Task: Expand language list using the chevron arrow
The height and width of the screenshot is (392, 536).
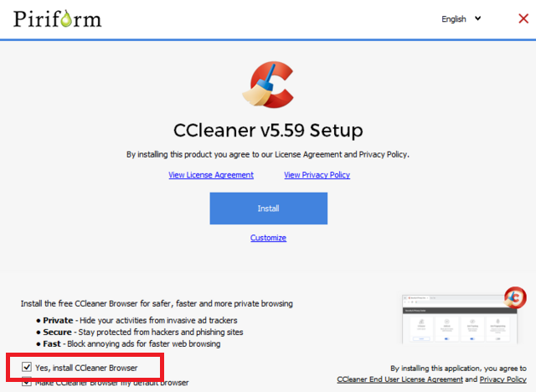Action: click(x=478, y=18)
